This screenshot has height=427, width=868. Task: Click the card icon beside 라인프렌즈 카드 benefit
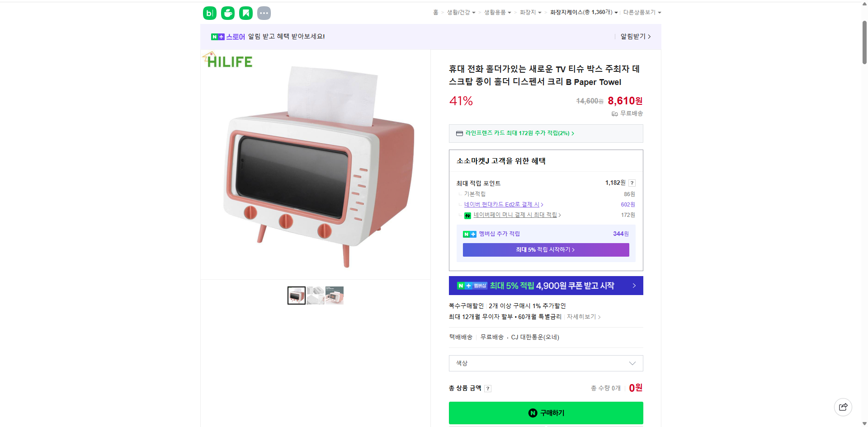[x=459, y=133]
